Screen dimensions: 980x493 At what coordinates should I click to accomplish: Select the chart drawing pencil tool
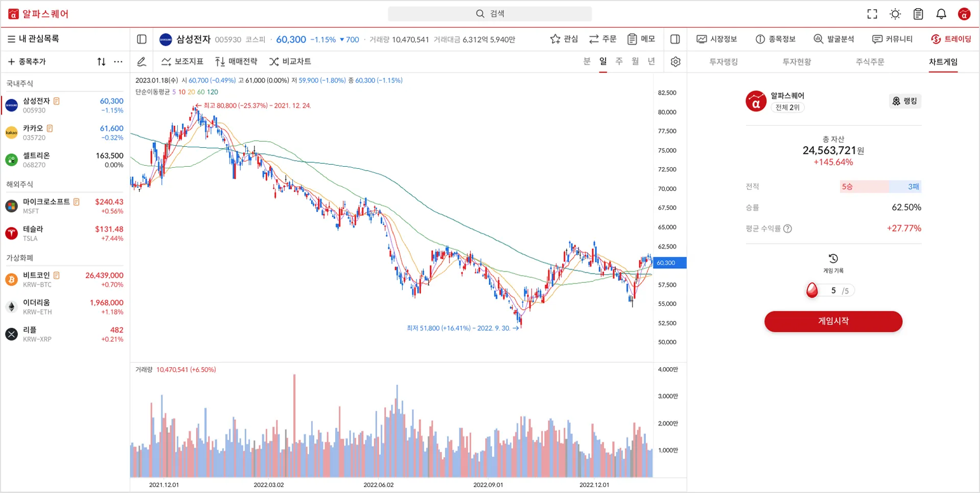(142, 62)
